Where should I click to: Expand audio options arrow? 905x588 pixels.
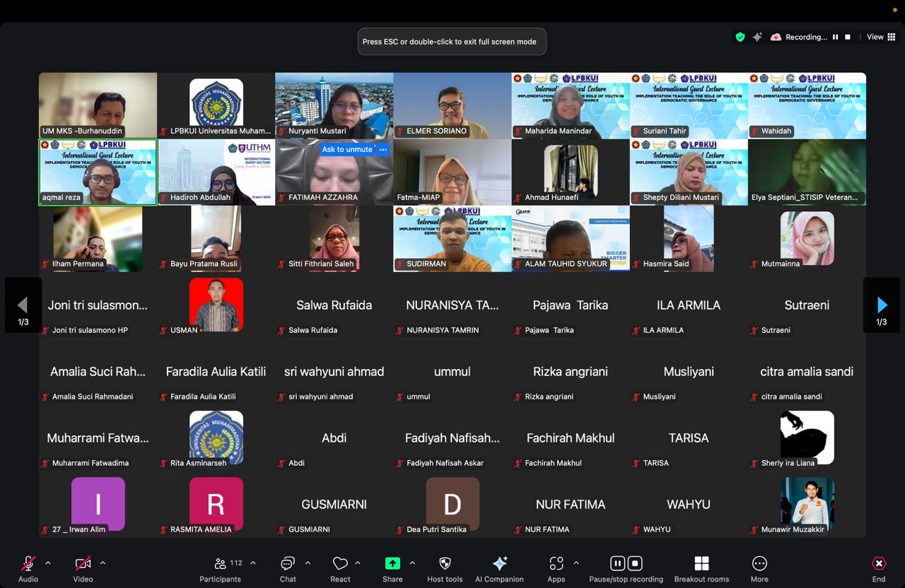click(x=48, y=563)
